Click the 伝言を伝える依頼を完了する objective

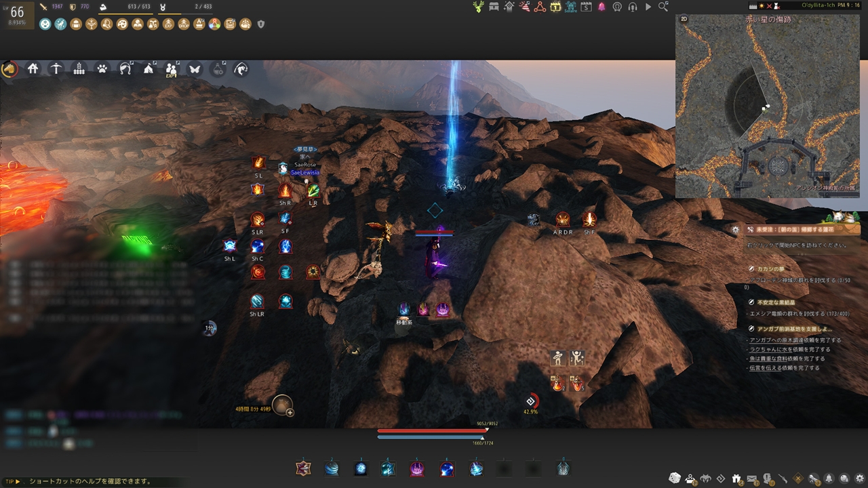pos(784,368)
